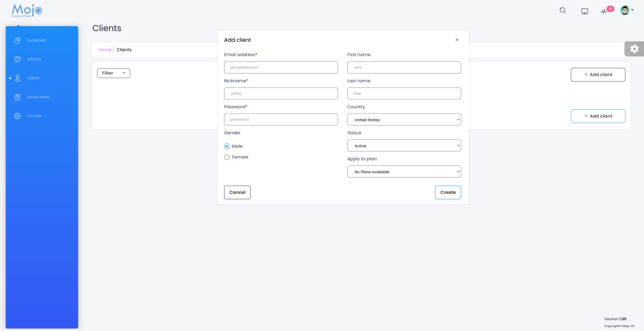Dismiss the Add client dialog with the X

coord(457,40)
